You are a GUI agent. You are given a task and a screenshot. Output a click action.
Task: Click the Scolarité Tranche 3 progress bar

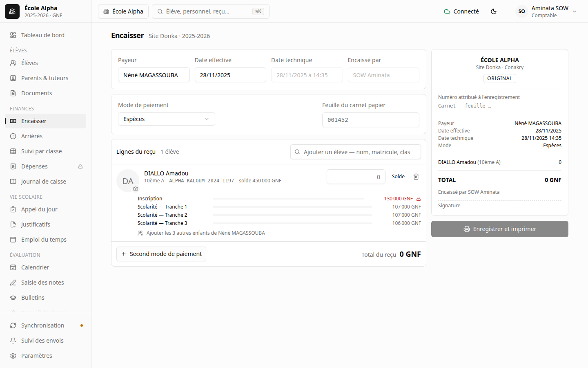coord(292,223)
